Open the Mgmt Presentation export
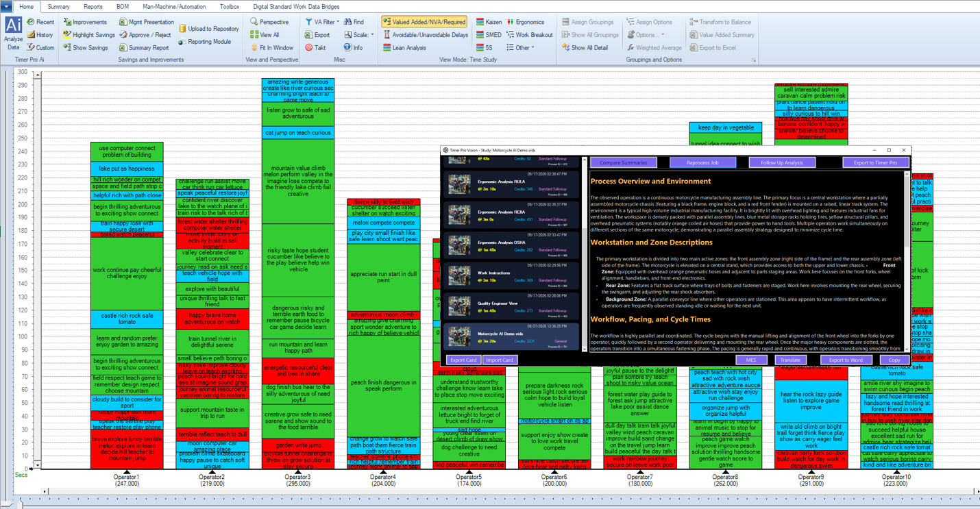Viewport: 980px width, 509px height. point(147,22)
